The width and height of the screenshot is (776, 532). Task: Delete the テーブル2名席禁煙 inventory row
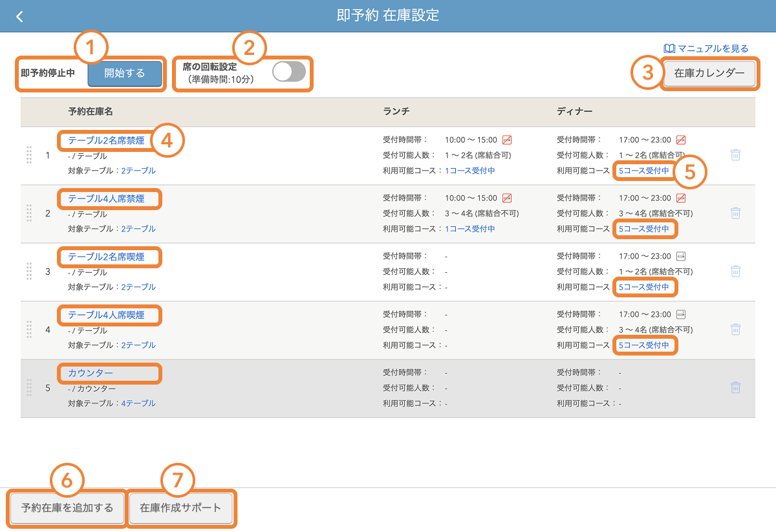pos(735,154)
